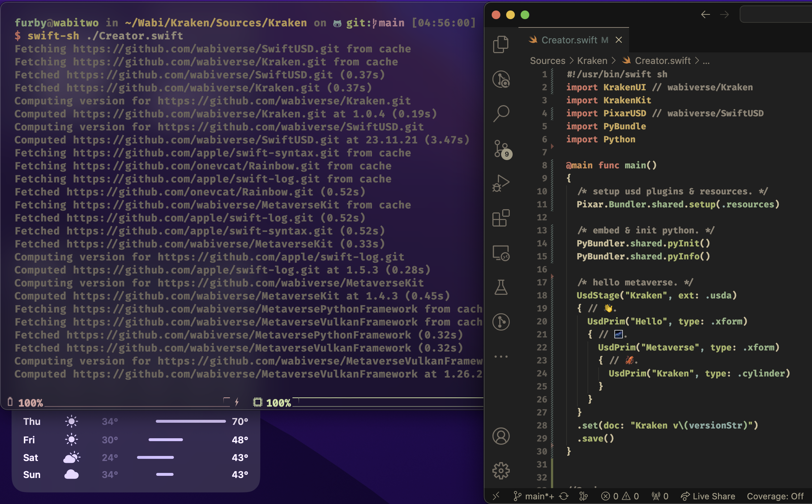Click Sun temperature range bar in weather

(165, 474)
